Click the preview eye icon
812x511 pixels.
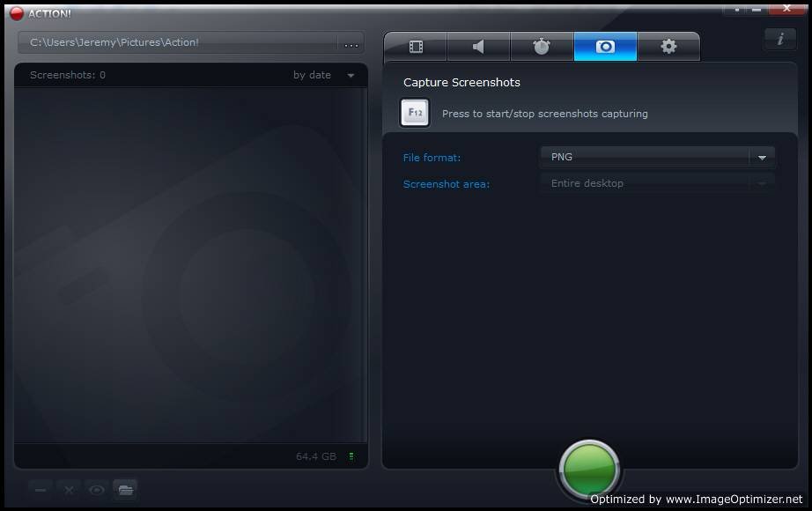[96, 490]
